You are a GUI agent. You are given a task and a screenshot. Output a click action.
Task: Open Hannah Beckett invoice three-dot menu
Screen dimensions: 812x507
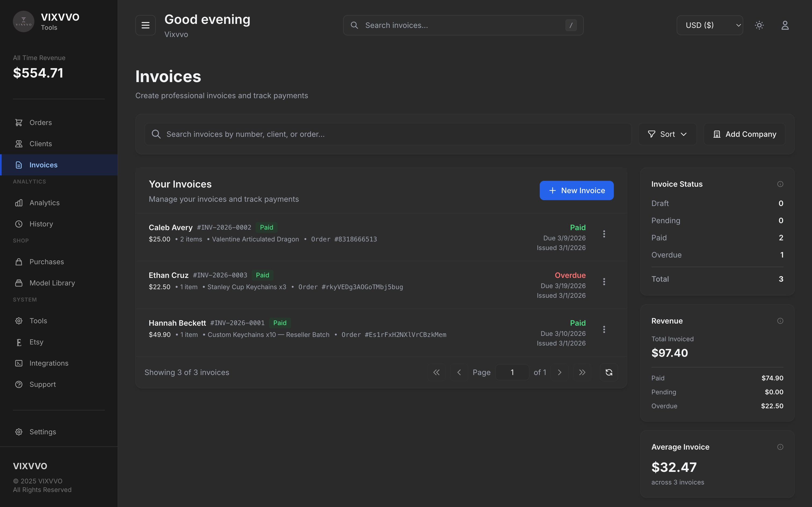[604, 330]
